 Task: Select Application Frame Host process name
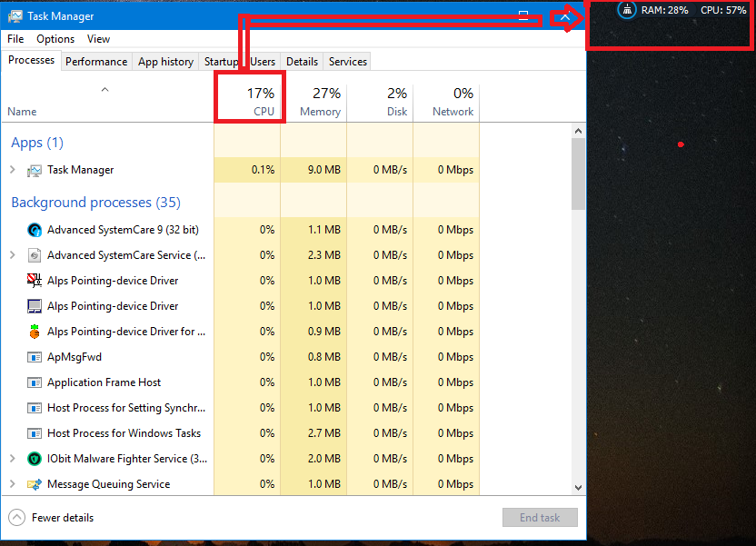[x=104, y=382]
